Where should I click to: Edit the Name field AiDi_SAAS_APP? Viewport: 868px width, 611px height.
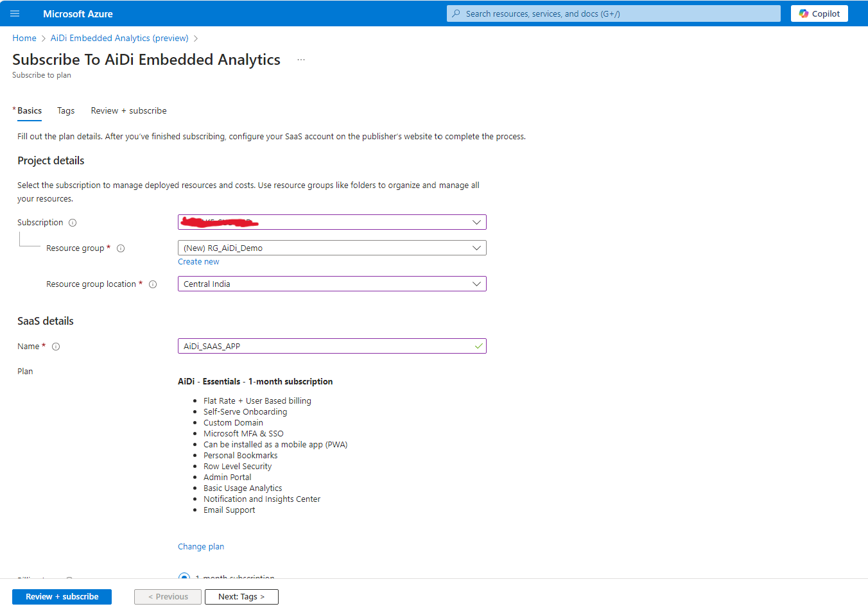[x=332, y=346]
